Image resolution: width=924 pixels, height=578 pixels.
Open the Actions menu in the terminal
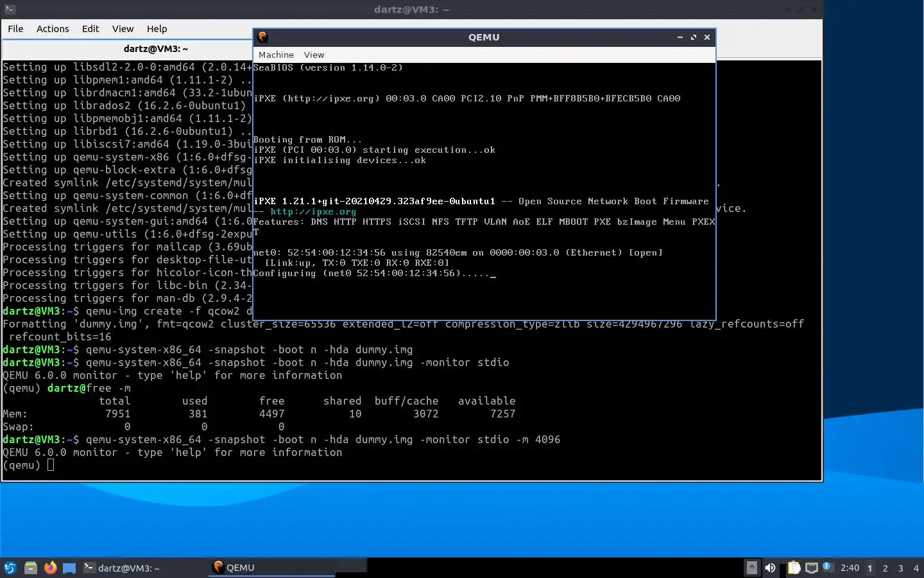(x=53, y=29)
